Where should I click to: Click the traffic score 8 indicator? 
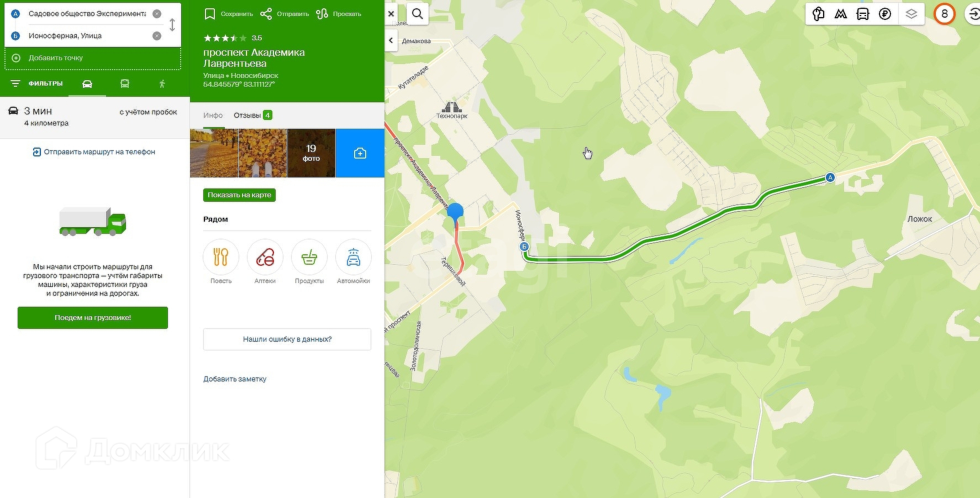[x=945, y=14]
